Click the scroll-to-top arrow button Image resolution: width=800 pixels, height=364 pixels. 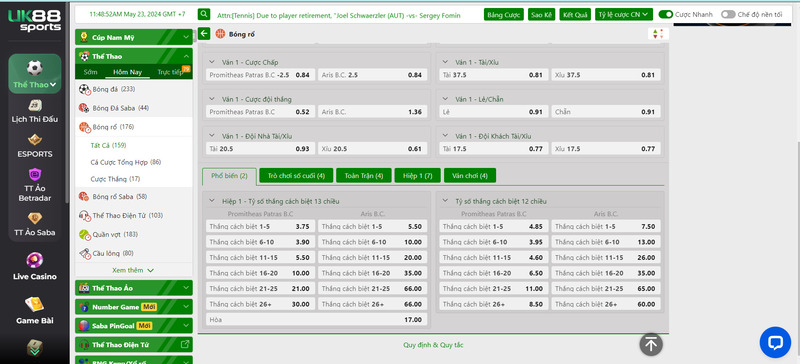(x=651, y=344)
